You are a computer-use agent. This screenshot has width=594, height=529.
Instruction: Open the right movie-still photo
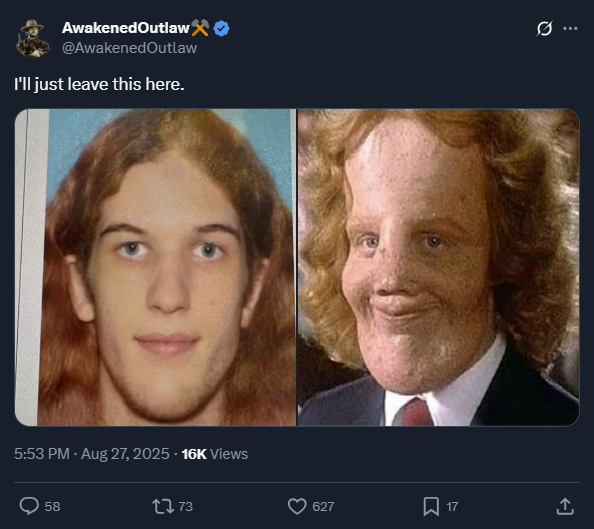pyautogui.click(x=438, y=267)
